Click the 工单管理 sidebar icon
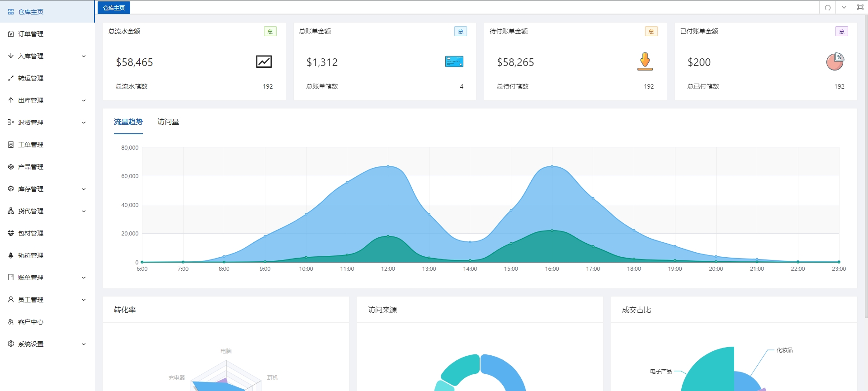868x391 pixels. tap(11, 145)
